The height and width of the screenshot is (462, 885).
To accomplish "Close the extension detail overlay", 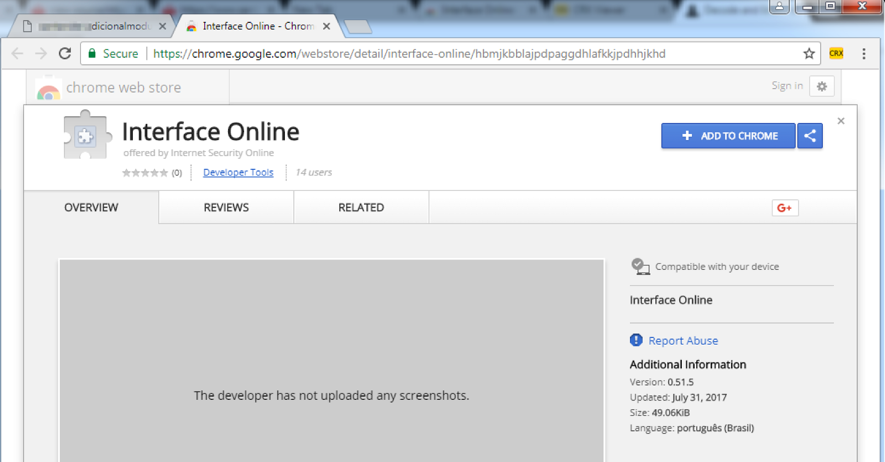I will 841,121.
